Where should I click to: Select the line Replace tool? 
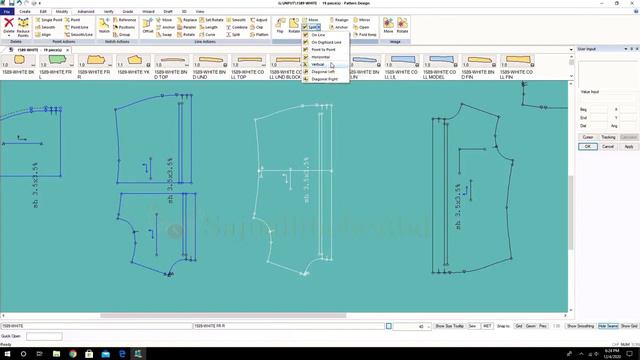pyautogui.click(x=187, y=20)
